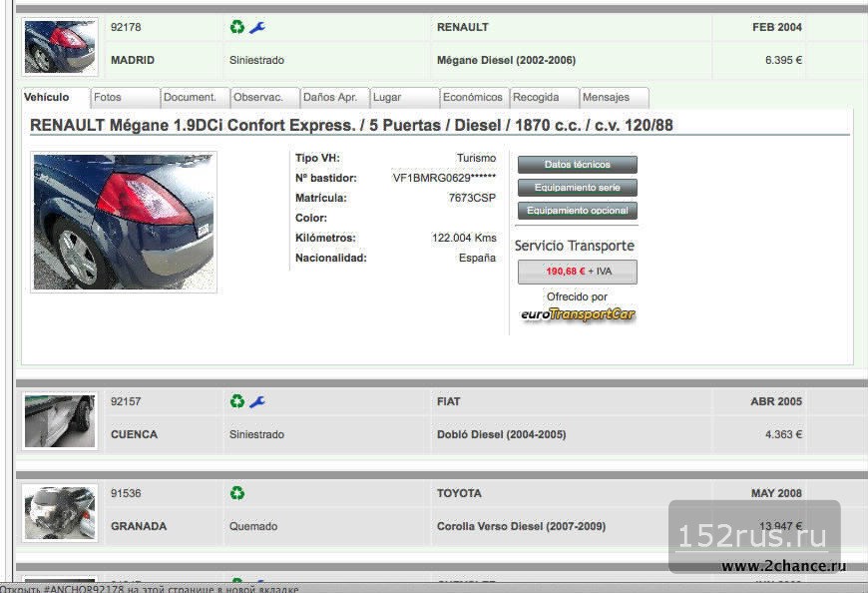This screenshot has width=868, height=593.
Task: Click the 122.004 Kms mileage value
Action: point(464,238)
